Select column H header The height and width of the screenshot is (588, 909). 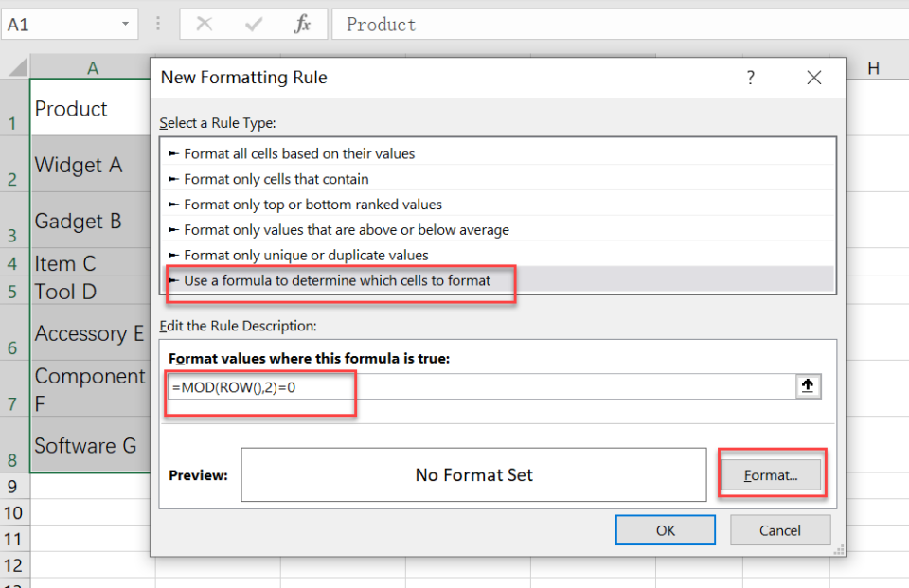874,67
